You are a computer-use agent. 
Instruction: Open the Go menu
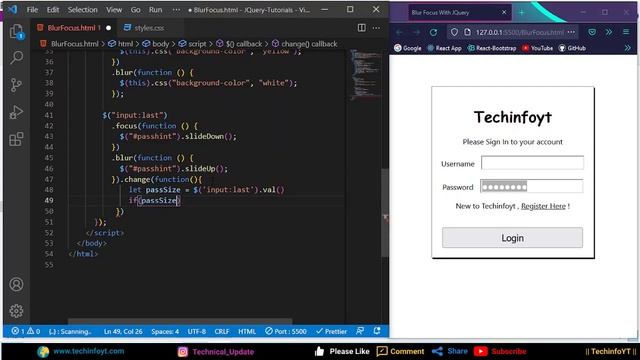coord(136,10)
